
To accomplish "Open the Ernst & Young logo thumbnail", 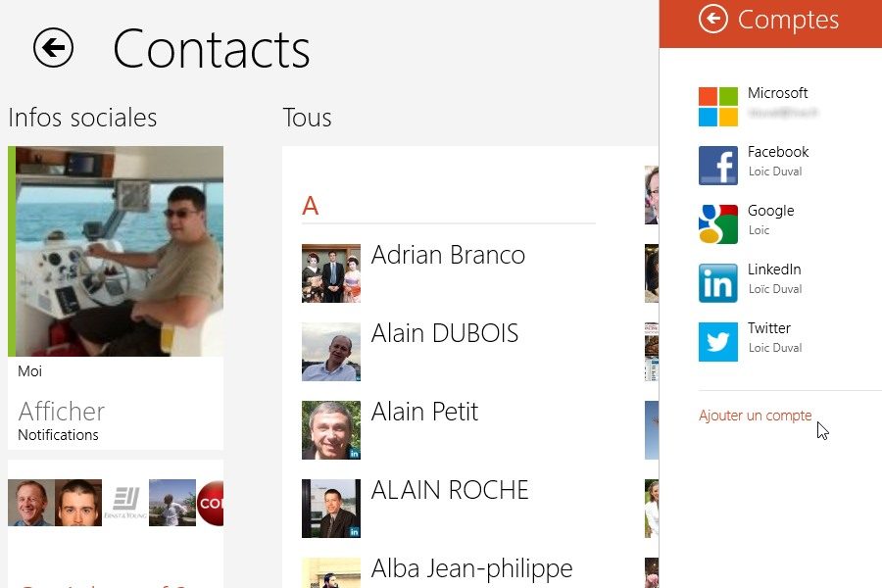I will pos(125,503).
